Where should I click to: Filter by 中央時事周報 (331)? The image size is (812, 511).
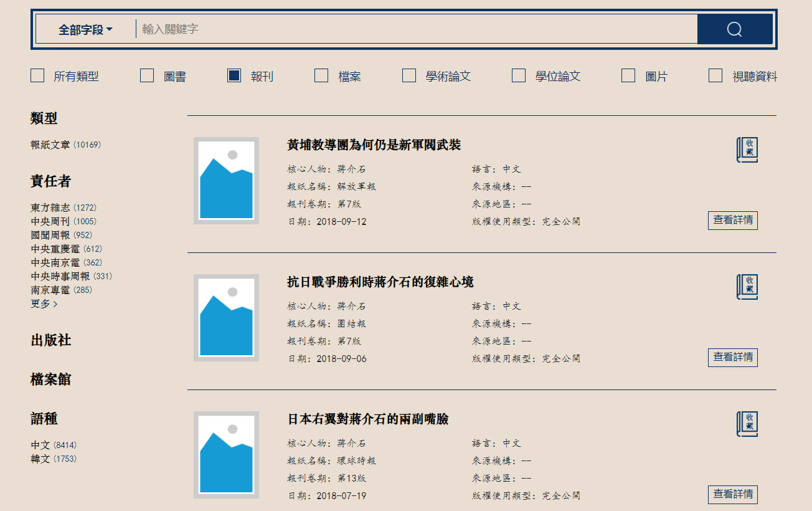click(71, 276)
